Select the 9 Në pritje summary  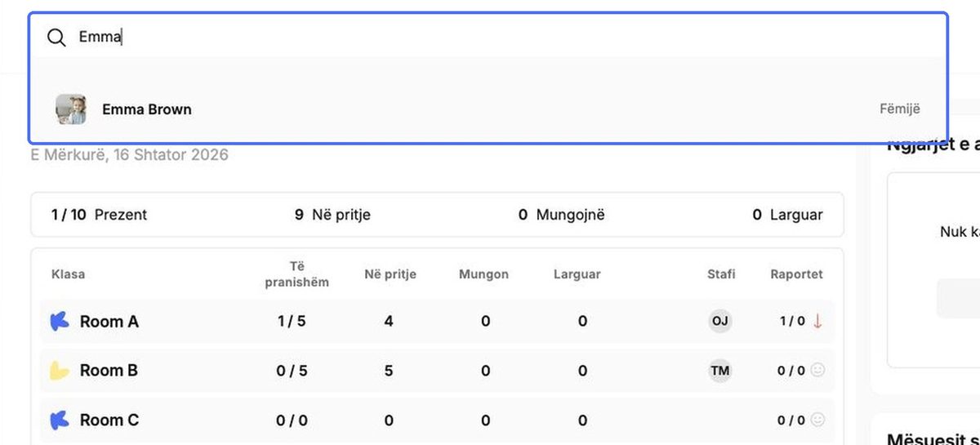pos(332,215)
